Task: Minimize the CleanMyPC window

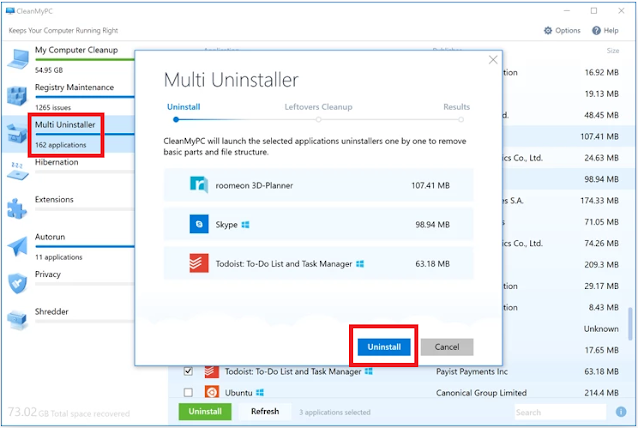Action: click(567, 11)
